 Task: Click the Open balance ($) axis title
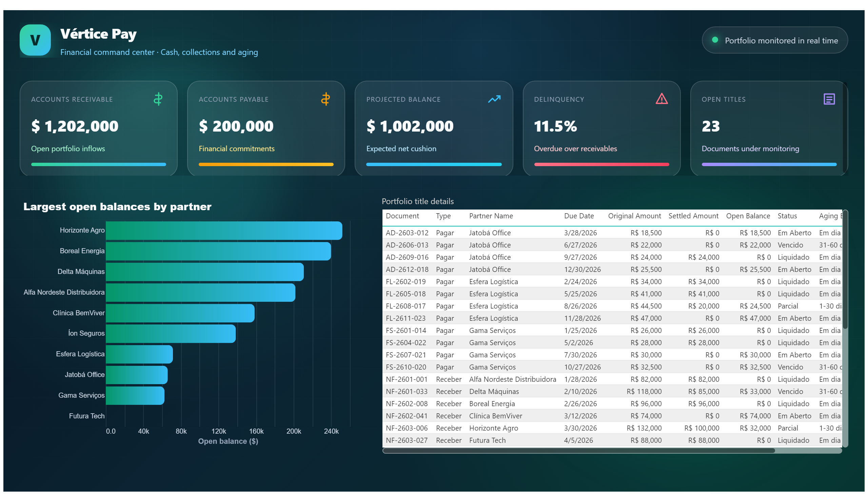tap(228, 441)
